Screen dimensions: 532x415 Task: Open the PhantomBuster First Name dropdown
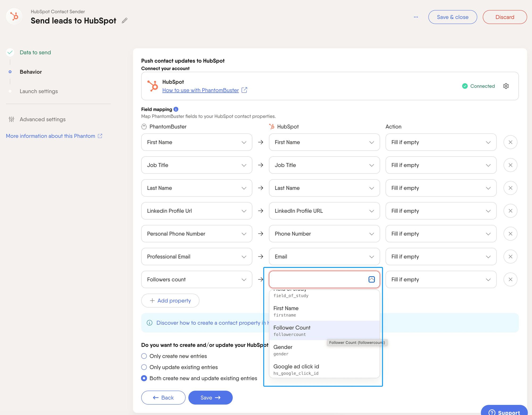coord(197,142)
